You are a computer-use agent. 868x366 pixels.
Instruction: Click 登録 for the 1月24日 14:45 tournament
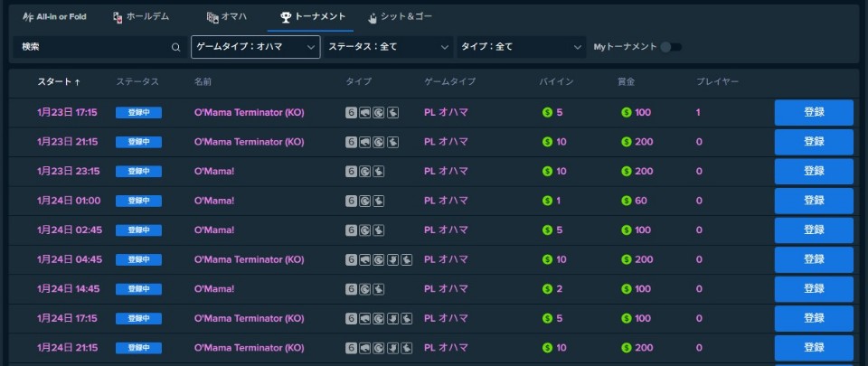(x=814, y=288)
